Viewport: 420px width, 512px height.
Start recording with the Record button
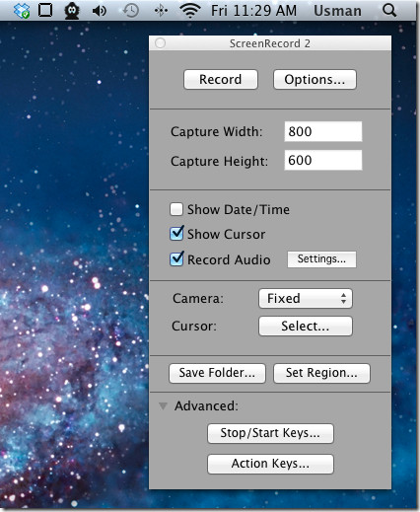click(221, 79)
